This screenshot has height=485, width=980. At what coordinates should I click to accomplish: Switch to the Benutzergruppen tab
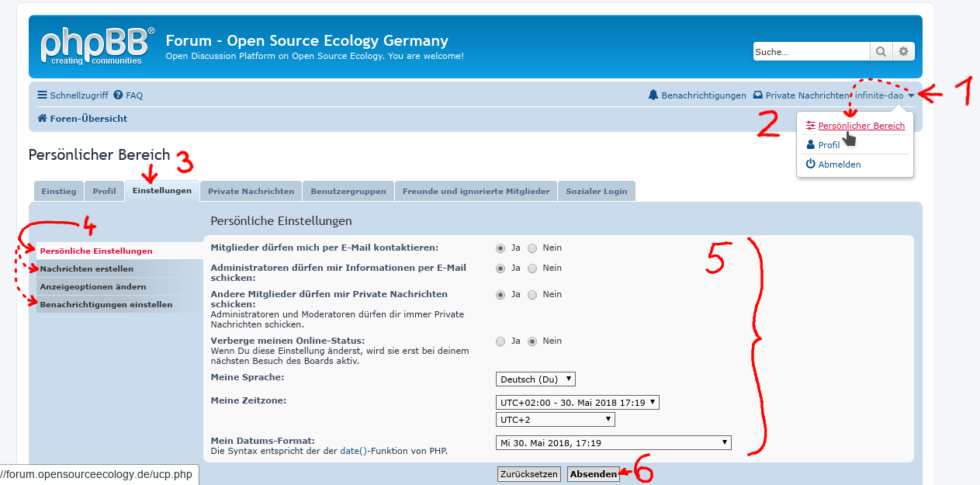click(x=348, y=191)
